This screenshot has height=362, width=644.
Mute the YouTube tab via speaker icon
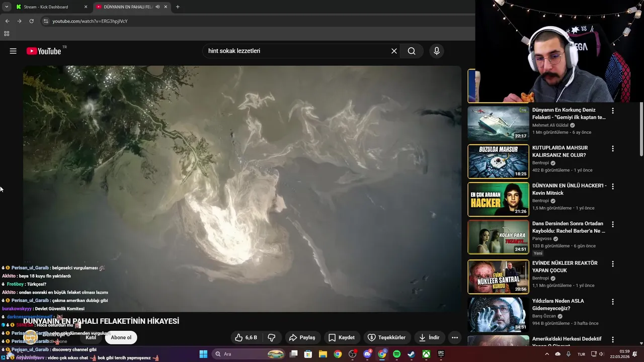click(157, 7)
